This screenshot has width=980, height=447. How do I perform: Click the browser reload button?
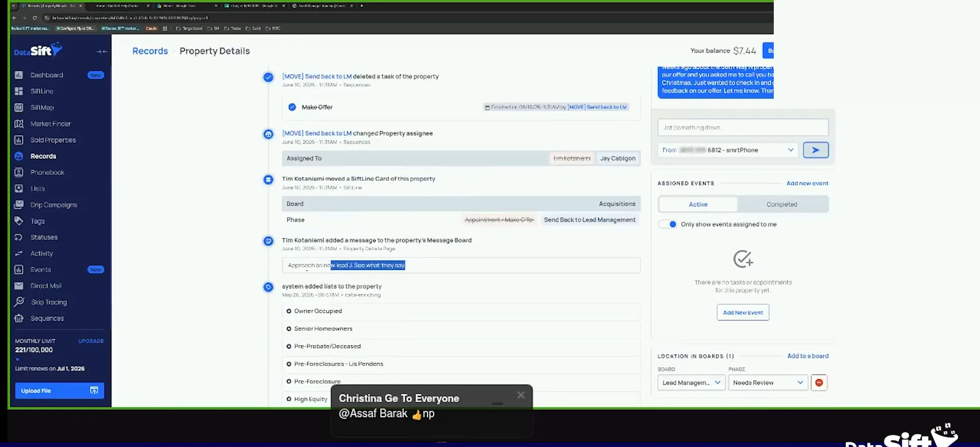tap(35, 18)
